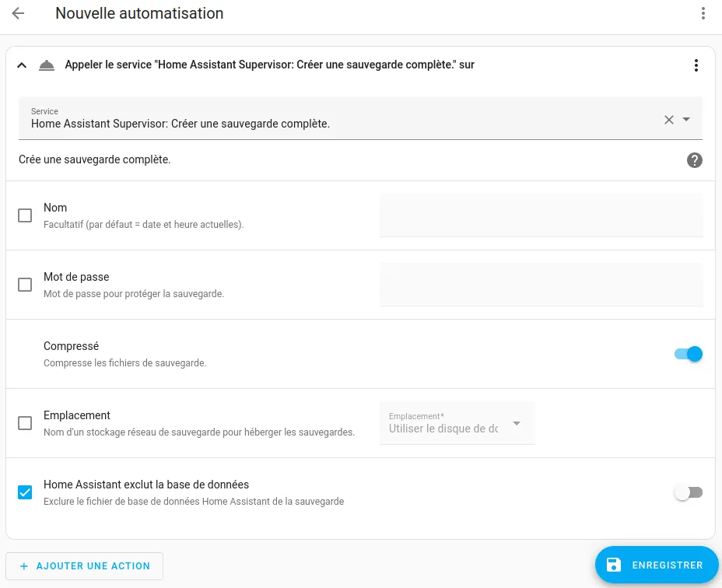Uncheck Home Assistant exclut la base de données
Viewport: 722px width, 588px height.
click(24, 492)
